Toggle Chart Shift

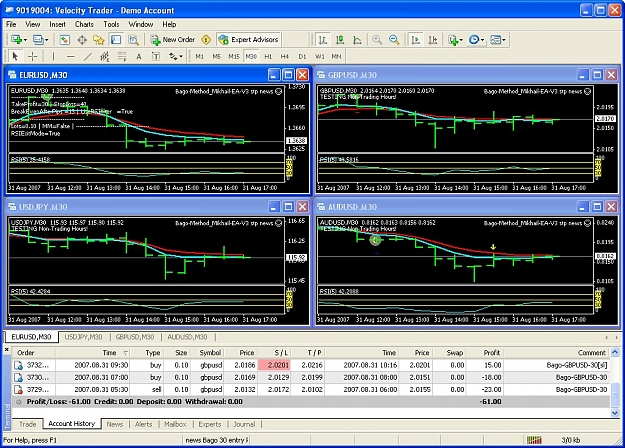tap(433, 39)
